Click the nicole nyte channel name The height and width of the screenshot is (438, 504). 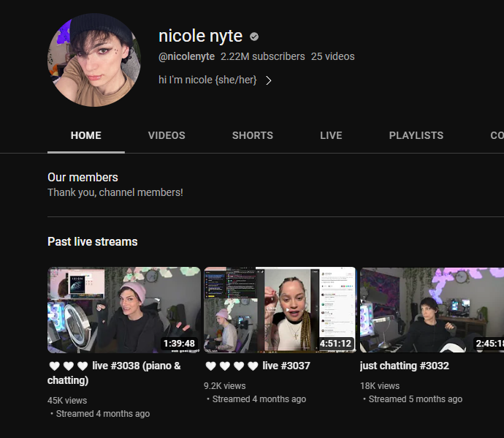(201, 36)
